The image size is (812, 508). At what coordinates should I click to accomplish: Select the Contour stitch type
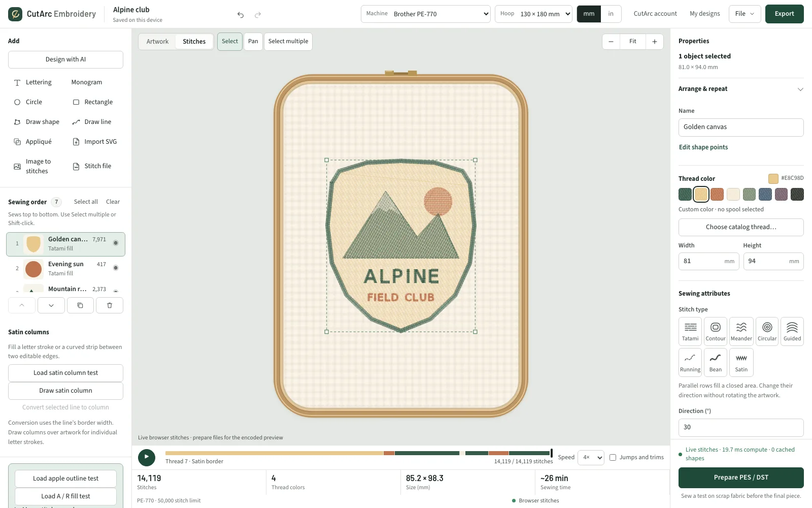click(x=716, y=331)
